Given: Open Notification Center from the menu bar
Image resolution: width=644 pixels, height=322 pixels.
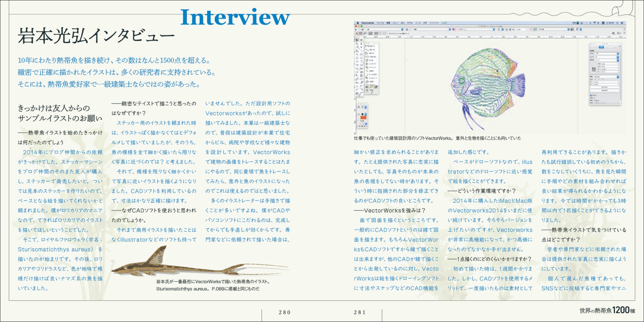Looking at the screenshot, I should (622, 23).
